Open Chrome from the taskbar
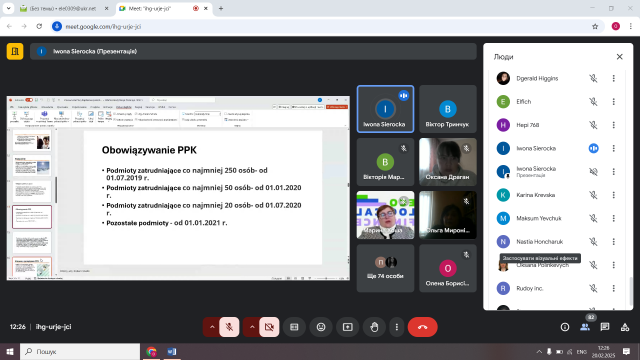The height and width of the screenshot is (360, 640). pos(151,351)
